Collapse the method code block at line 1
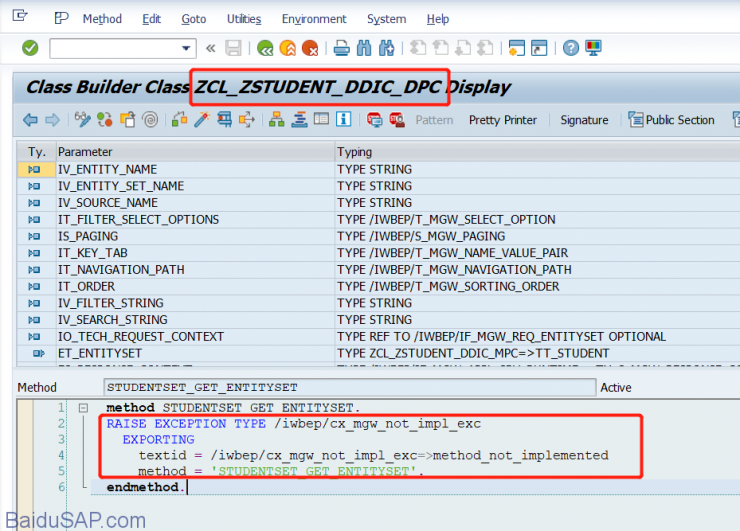This screenshot has height=531, width=740. 83,408
